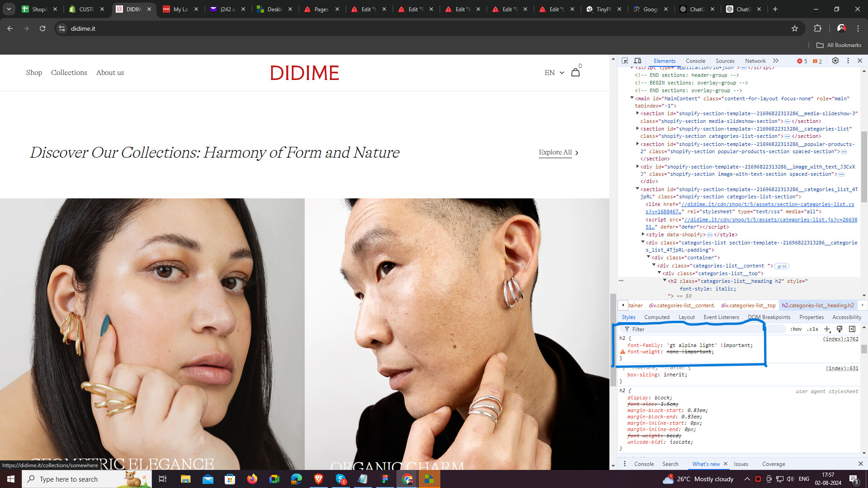
Task: Collapse div categories-list__top node
Action: (x=659, y=273)
